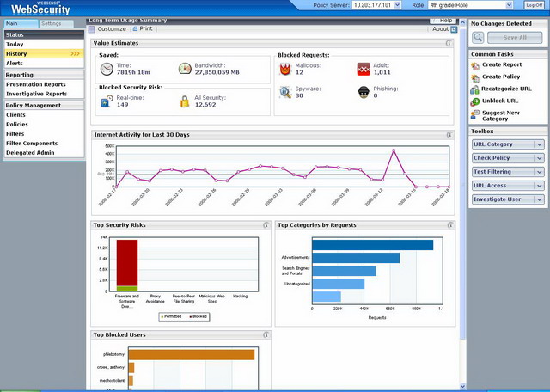
Task: Click the Suggest New Category icon
Action: pyautogui.click(x=475, y=114)
